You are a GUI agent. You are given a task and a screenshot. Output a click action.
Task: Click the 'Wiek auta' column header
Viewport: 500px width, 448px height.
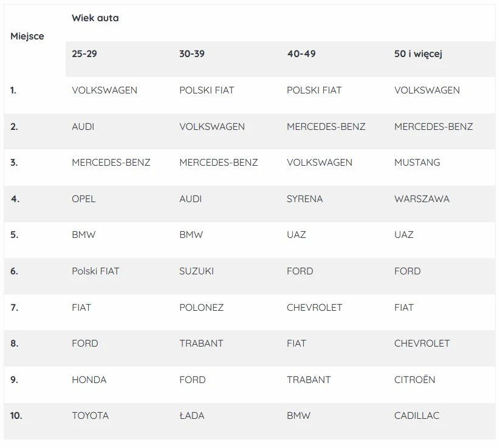95,18
